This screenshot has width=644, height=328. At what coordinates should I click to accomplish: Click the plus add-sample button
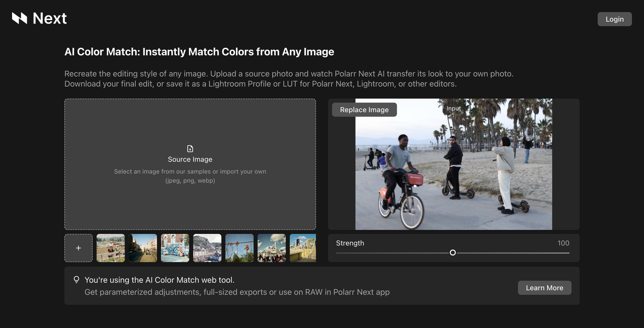78,248
